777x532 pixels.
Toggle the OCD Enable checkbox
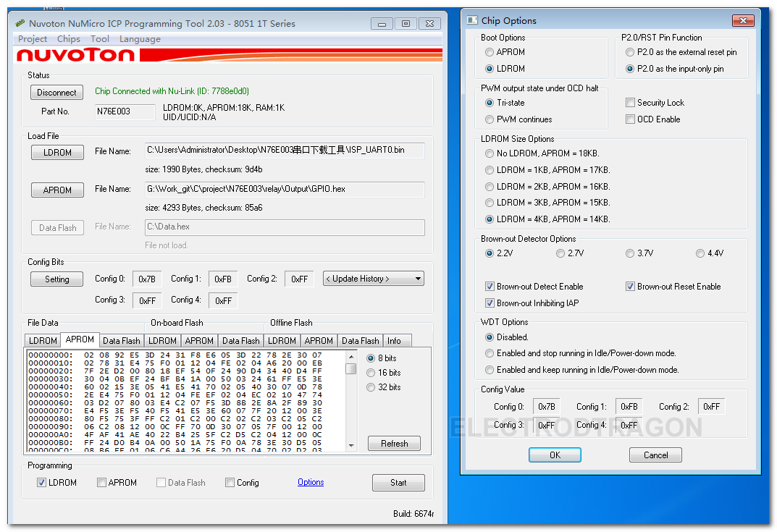coord(631,119)
